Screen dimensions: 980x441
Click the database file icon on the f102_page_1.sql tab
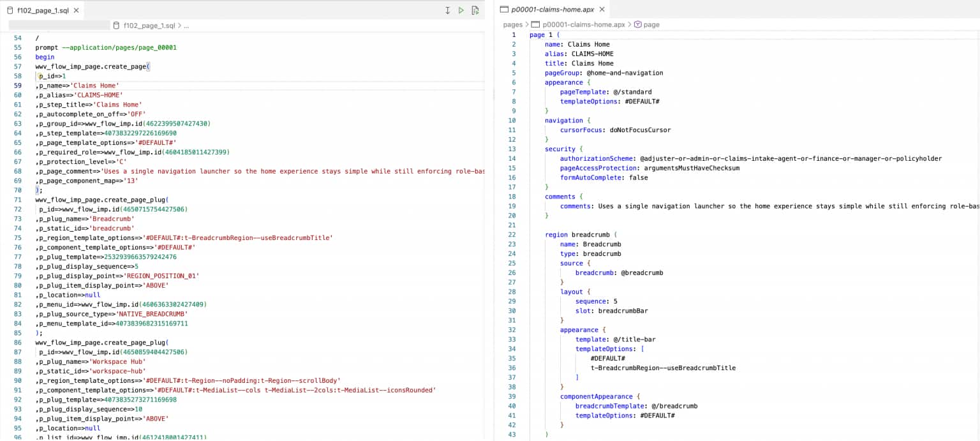[x=10, y=11]
